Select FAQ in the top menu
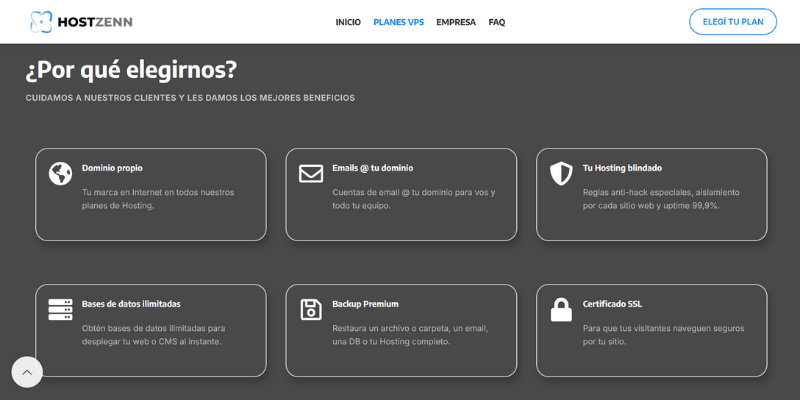The width and height of the screenshot is (800, 400). click(497, 22)
